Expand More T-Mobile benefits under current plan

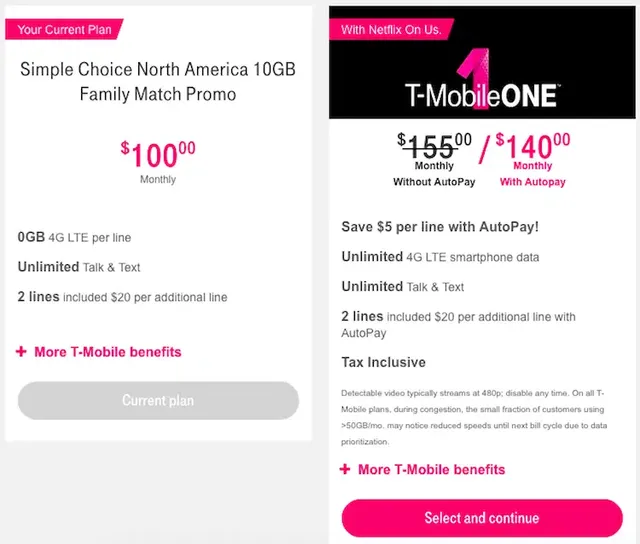coord(108,352)
